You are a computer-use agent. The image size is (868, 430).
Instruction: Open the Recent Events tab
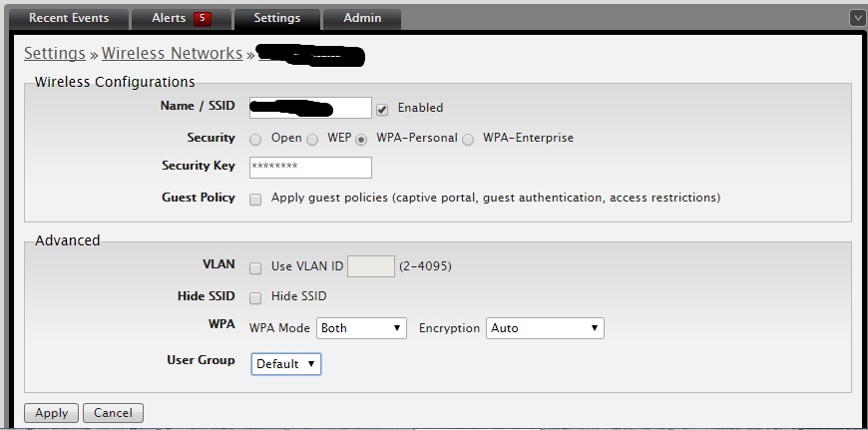[69, 18]
